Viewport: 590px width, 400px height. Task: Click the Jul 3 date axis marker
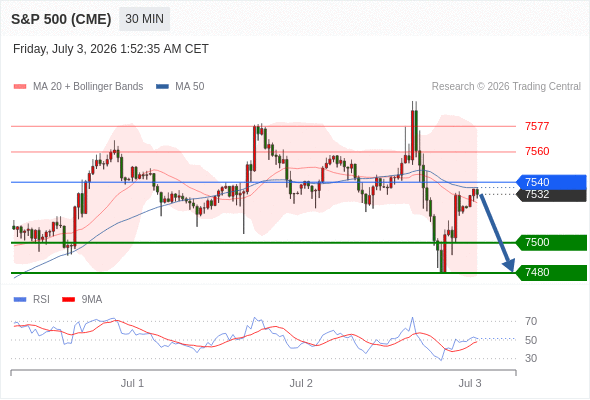470,383
